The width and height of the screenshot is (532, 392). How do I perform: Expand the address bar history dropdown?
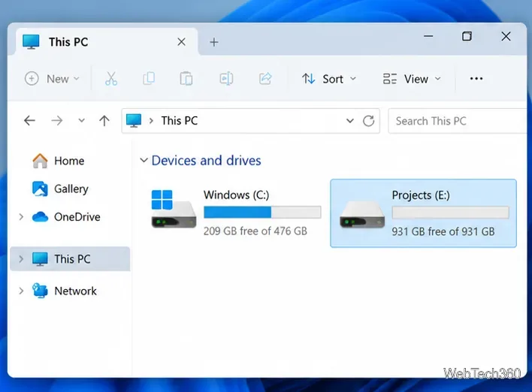pyautogui.click(x=350, y=121)
